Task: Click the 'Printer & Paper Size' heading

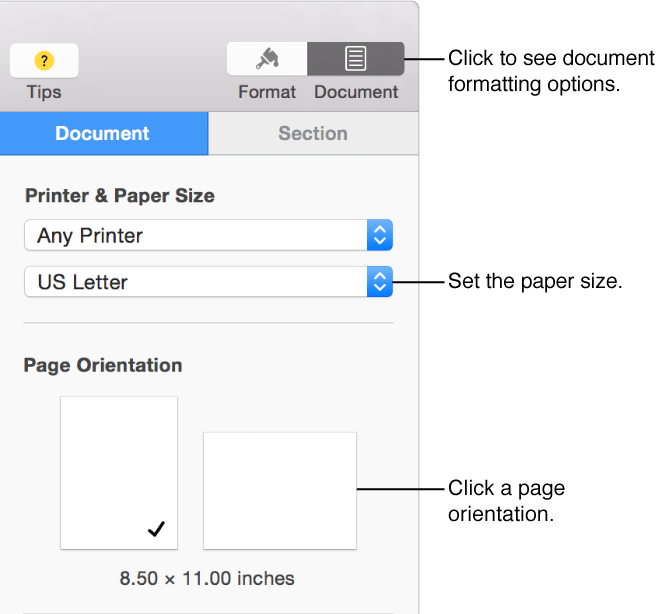Action: (x=120, y=196)
